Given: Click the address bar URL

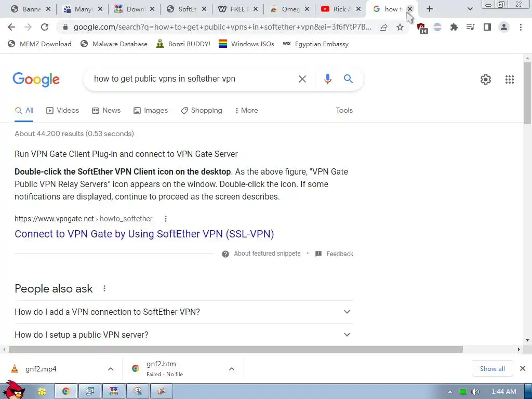Looking at the screenshot, I should pos(222,27).
